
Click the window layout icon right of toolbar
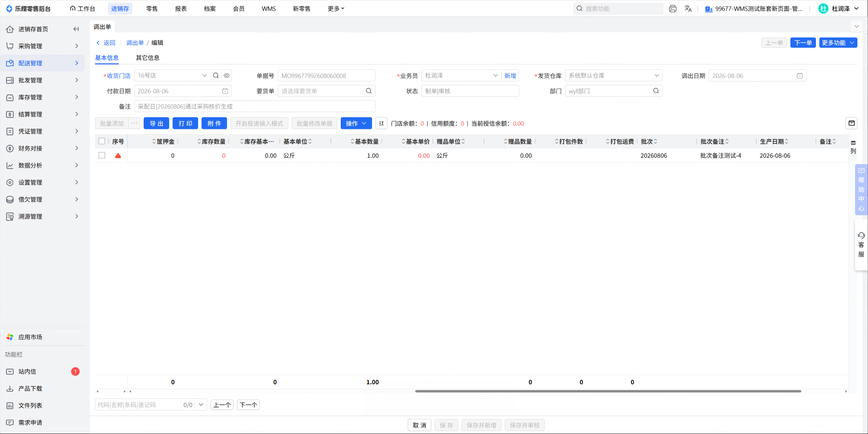(x=852, y=123)
